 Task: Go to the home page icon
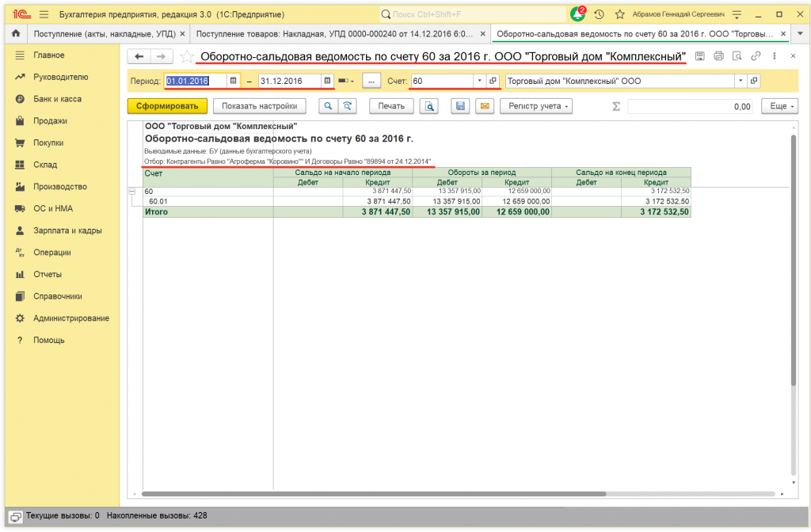16,33
